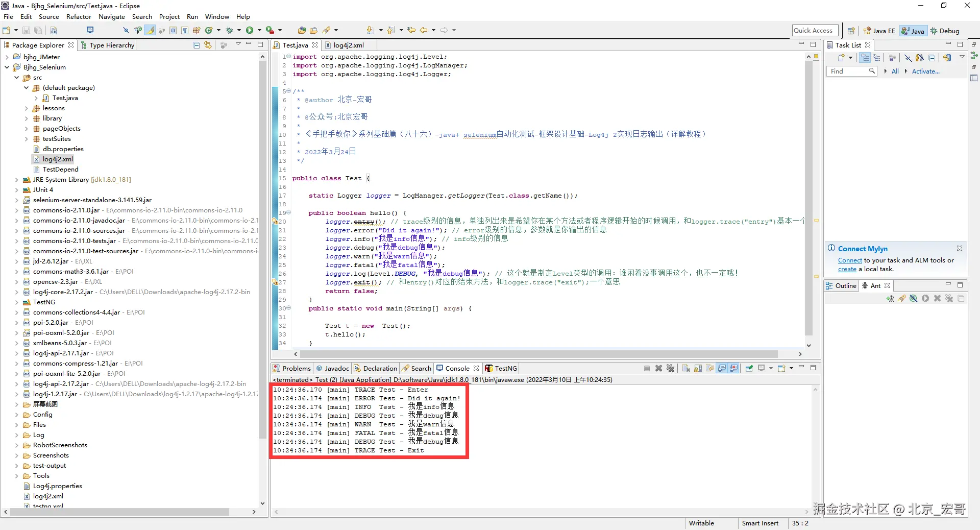The image size is (980, 530).
Task: Open Console selection dropdown arrow
Action: [x=771, y=368]
